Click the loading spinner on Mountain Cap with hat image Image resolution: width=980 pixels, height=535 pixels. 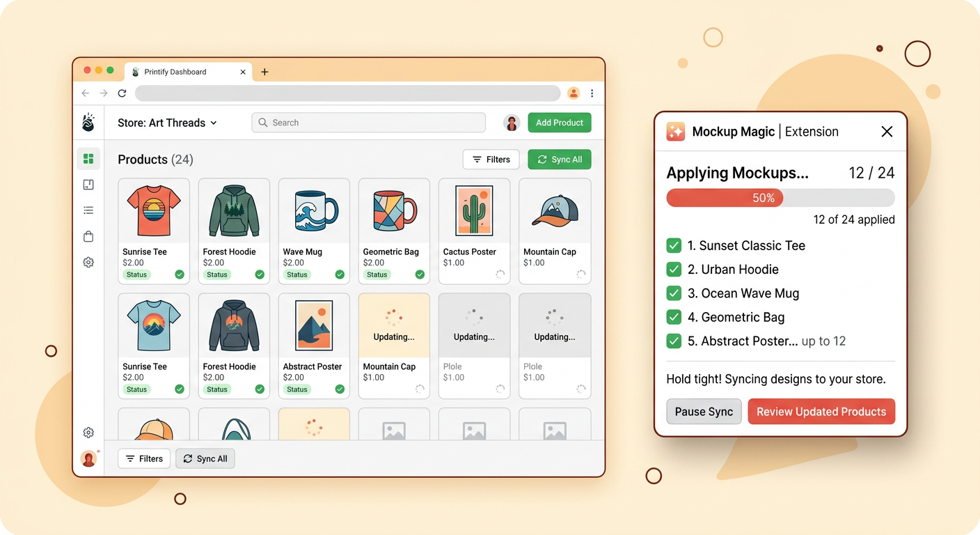[x=580, y=274]
